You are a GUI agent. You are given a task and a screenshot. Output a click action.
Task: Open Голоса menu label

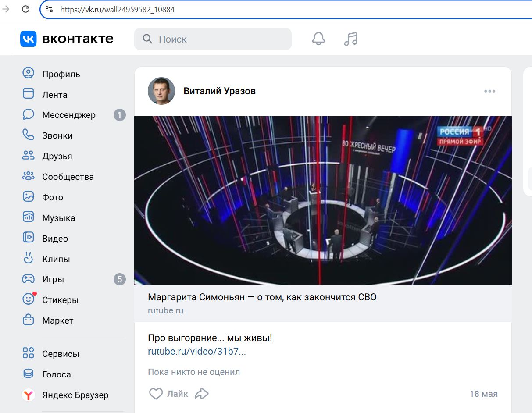tap(57, 374)
